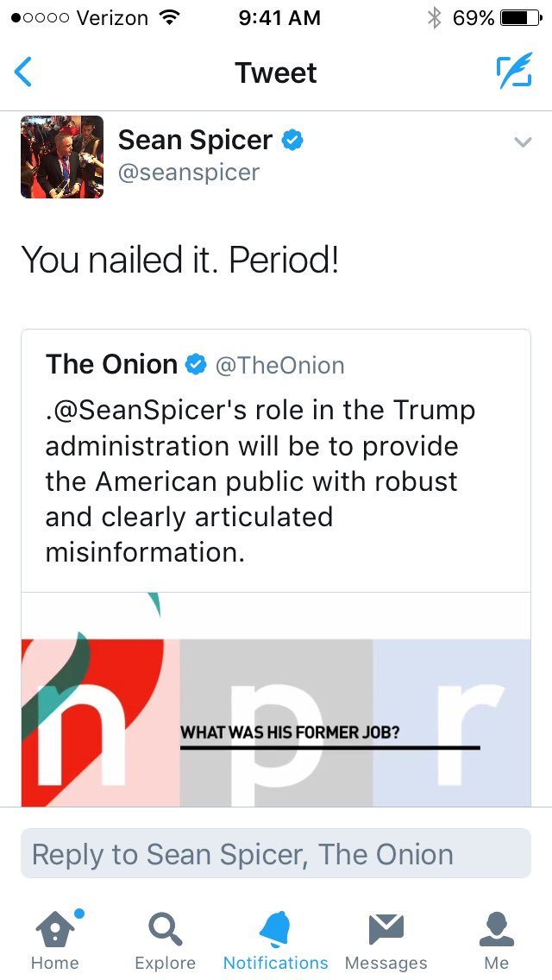The height and width of the screenshot is (980, 552).
Task: Open the Explore search tab
Action: (x=166, y=939)
